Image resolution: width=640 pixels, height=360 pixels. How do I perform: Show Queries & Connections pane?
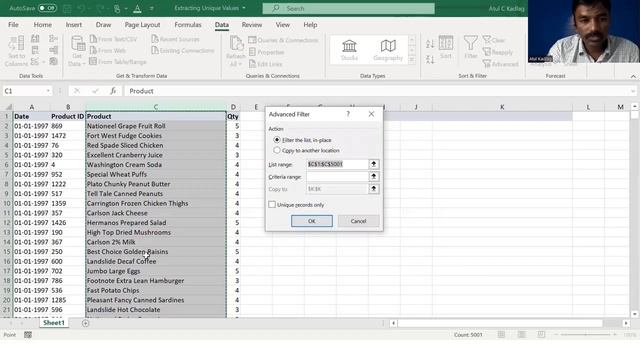click(283, 40)
